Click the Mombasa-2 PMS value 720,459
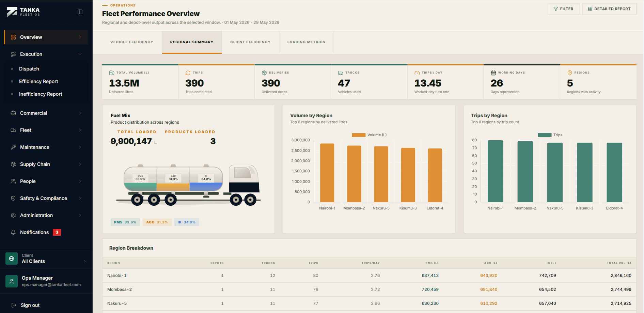This screenshot has width=644, height=313. pos(430,289)
